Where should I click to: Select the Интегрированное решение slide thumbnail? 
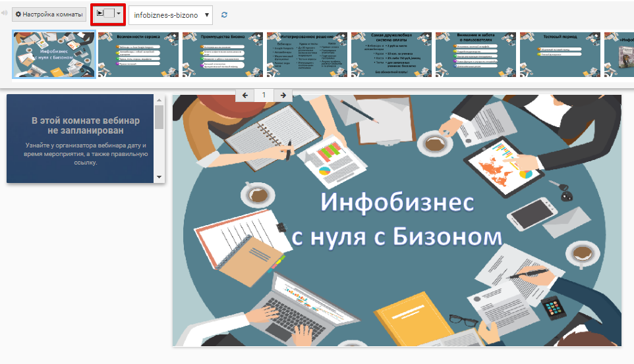point(307,54)
